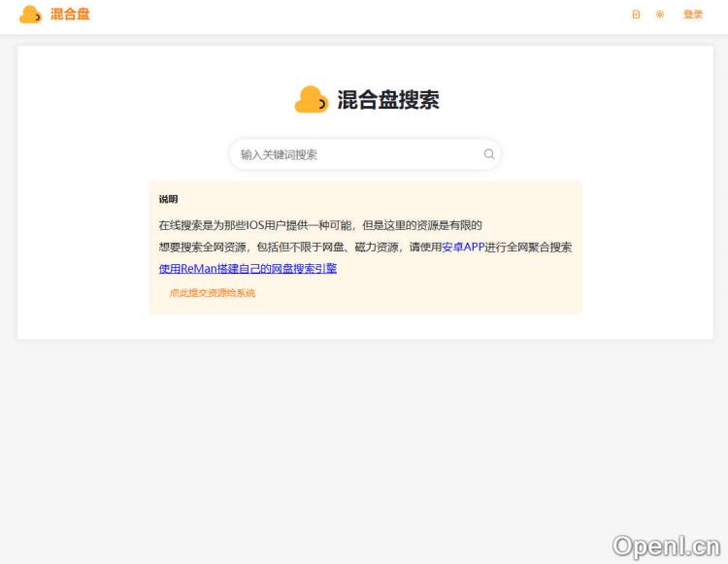Open the 登录 login page

point(692,15)
